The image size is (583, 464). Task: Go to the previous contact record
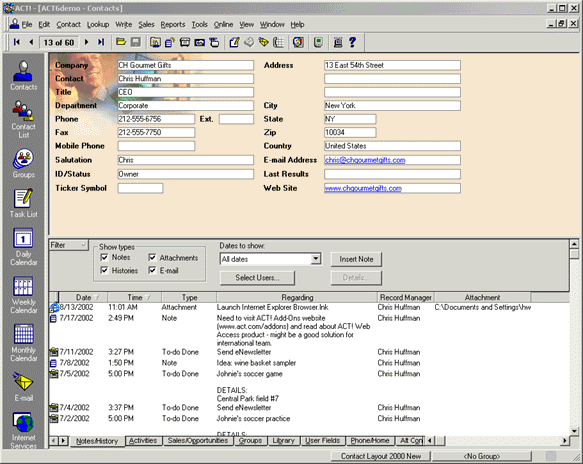coord(31,42)
